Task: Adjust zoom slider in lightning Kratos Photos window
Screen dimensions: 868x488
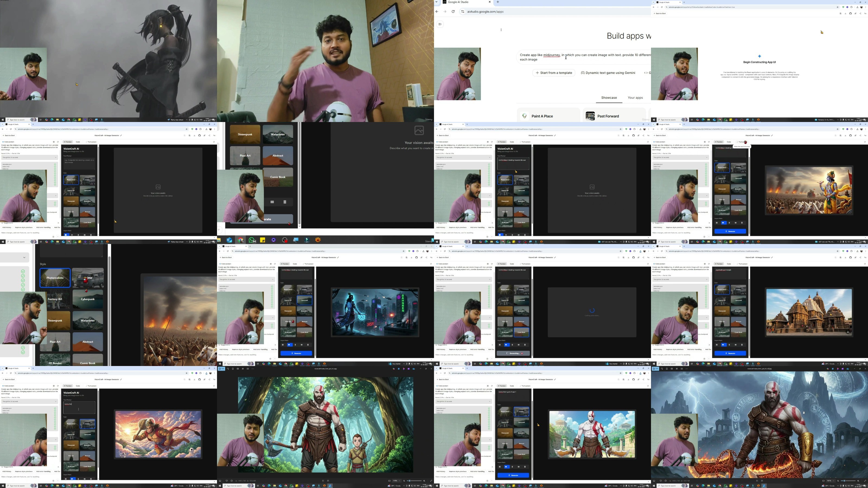Action: 848,481
